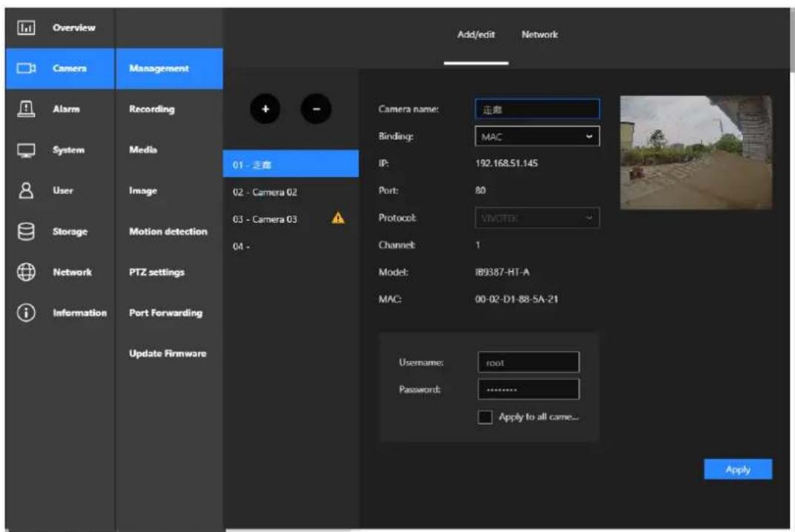Image resolution: width=795 pixels, height=532 pixels.
Task: Click the Username field containing root
Action: pos(528,362)
